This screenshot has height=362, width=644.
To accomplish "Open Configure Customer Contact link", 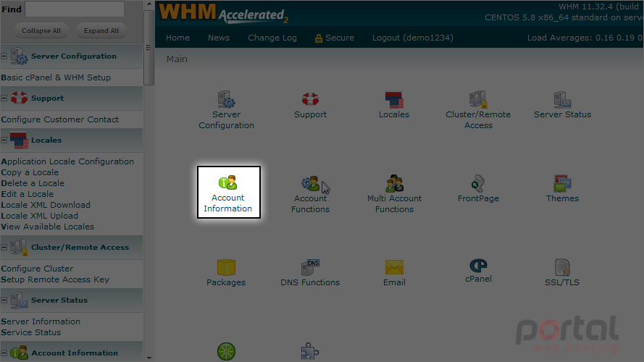I will [x=60, y=119].
